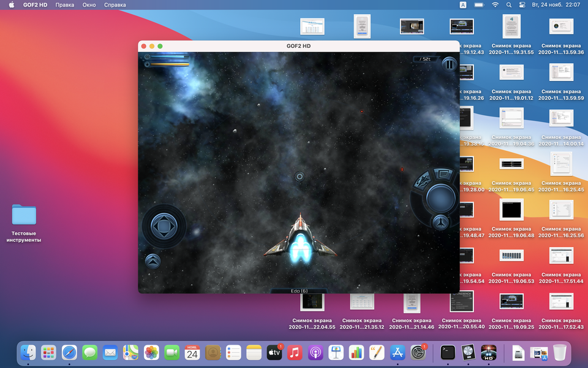588x368 pixels.
Task: Open Pages from the Dock
Action: coord(377,353)
